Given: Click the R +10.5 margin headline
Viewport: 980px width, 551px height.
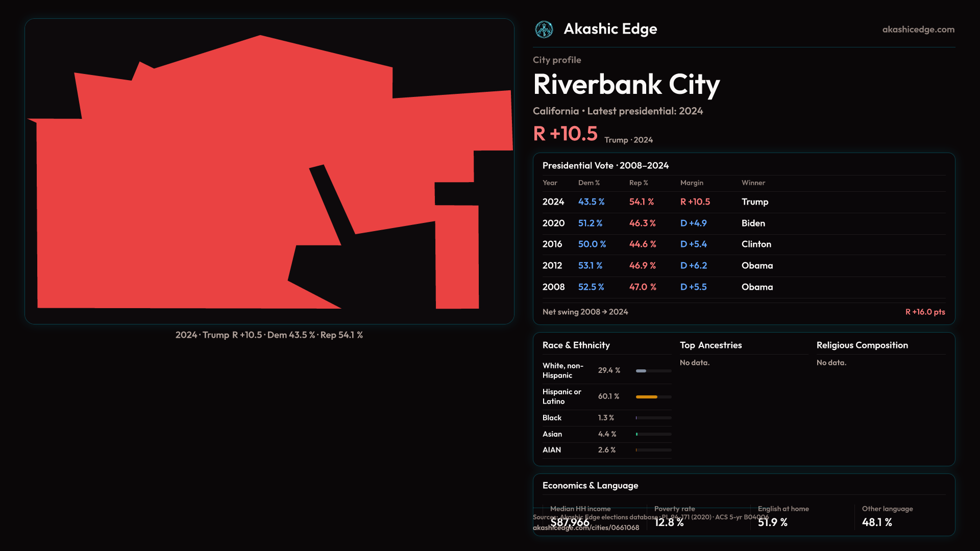Looking at the screenshot, I should 565,134.
